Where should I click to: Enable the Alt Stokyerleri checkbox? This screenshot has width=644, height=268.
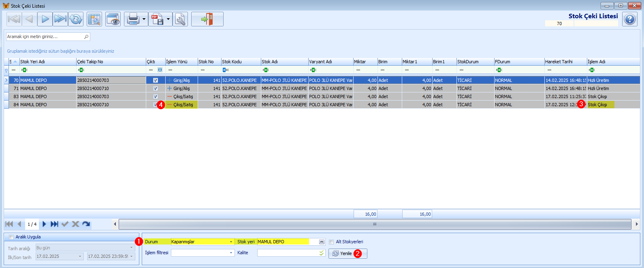point(331,242)
